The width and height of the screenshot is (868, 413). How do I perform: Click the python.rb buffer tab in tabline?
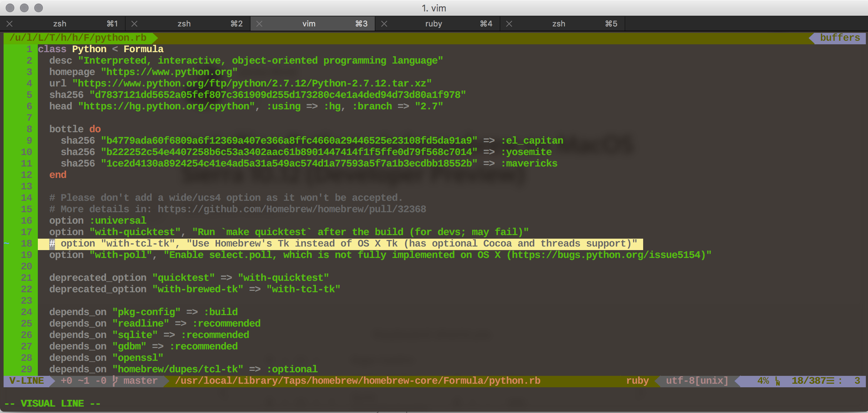click(x=79, y=38)
